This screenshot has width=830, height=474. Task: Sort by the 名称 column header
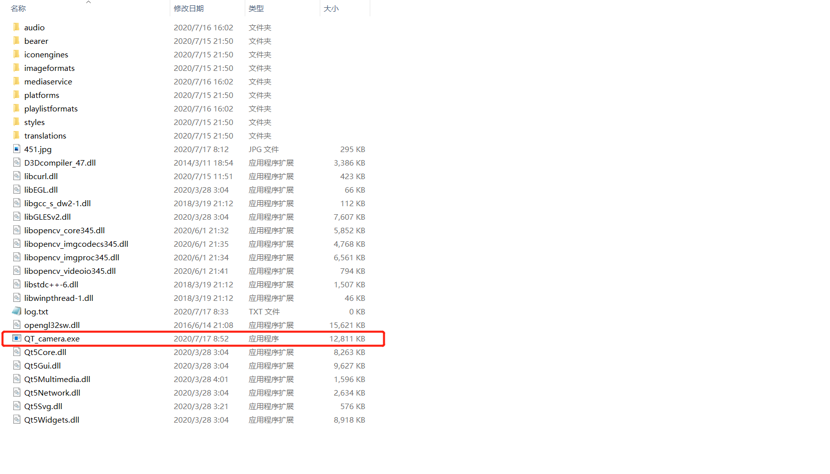coord(19,8)
